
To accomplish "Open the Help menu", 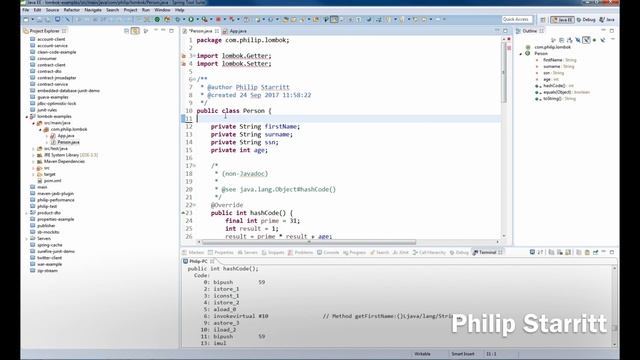I will pyautogui.click(x=179, y=10).
